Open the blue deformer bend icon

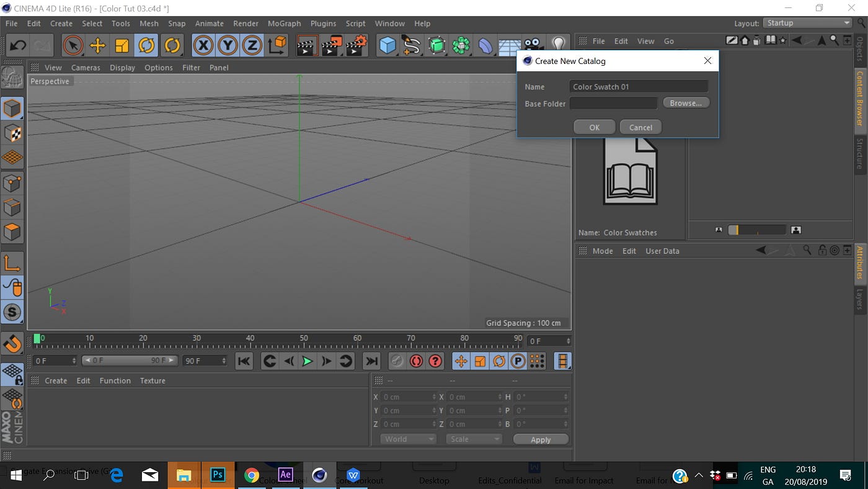click(485, 45)
